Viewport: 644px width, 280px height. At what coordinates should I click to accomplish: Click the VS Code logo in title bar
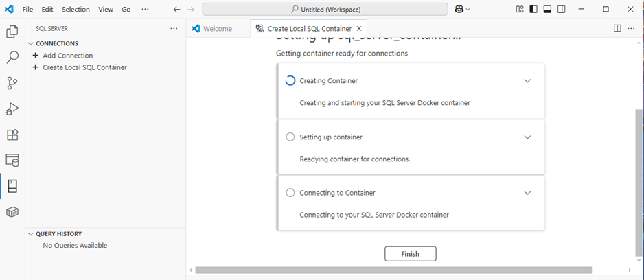point(10,9)
